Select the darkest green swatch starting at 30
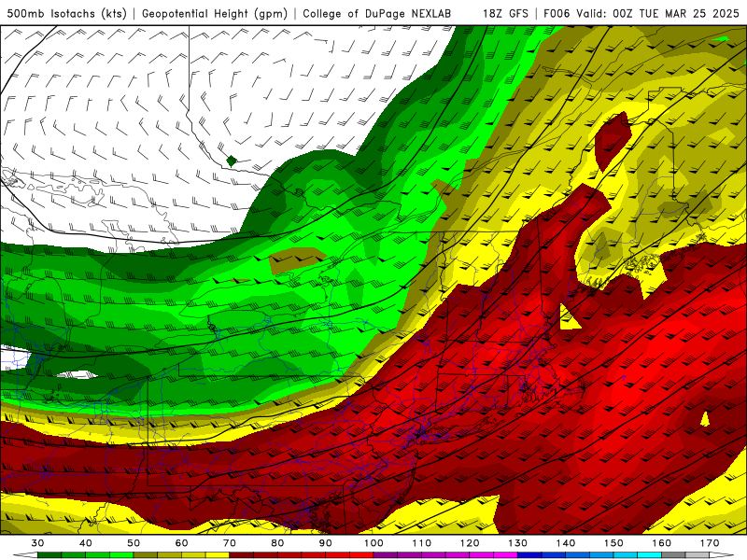Screen dimensions: 747x560 [49, 555]
